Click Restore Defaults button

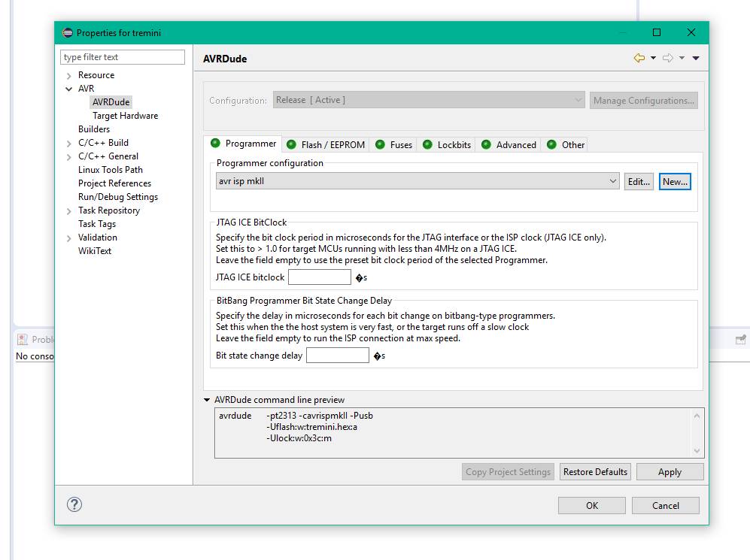coord(595,471)
